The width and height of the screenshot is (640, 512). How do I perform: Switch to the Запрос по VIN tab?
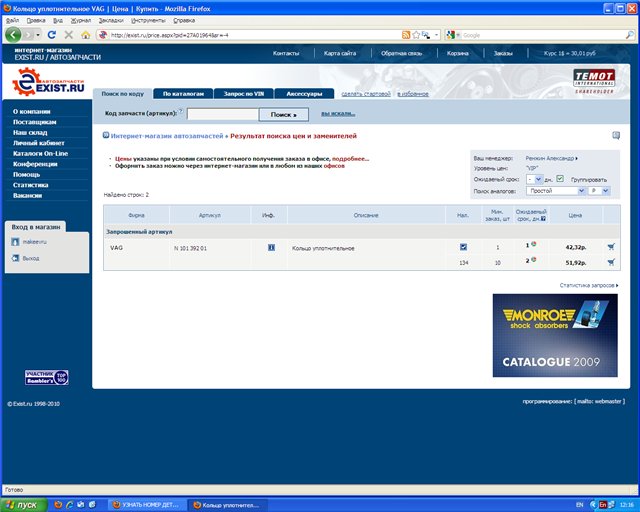click(244, 94)
